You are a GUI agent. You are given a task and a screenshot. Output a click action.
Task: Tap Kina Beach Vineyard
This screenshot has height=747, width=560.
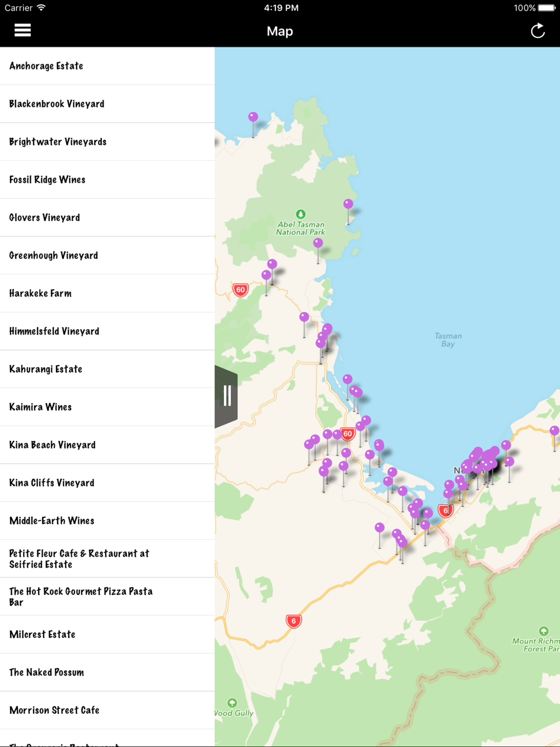click(108, 445)
